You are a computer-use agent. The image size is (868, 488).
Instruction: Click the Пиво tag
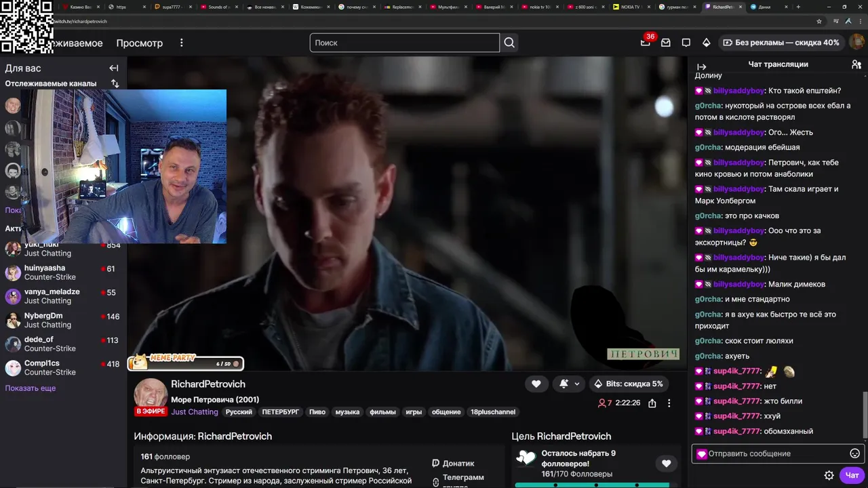317,412
